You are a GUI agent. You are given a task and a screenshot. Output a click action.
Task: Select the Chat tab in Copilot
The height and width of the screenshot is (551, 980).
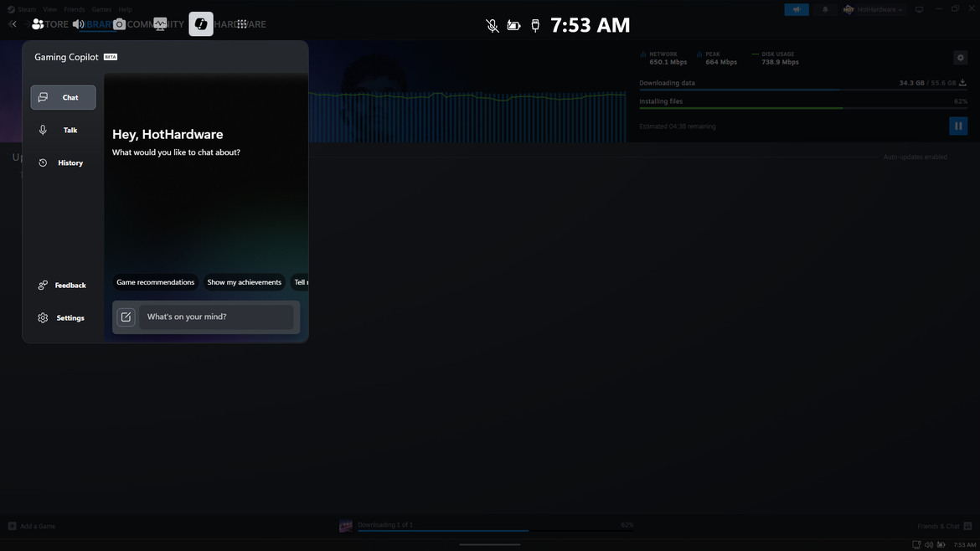63,98
